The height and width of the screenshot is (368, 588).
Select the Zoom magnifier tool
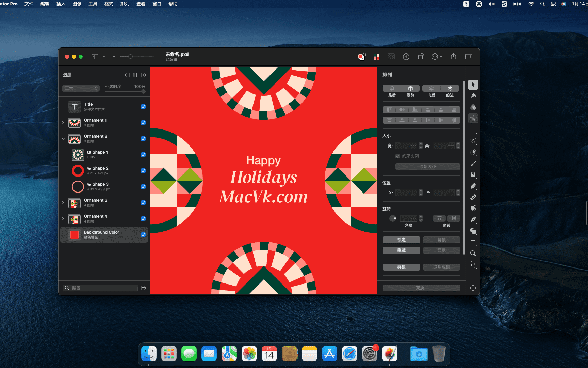click(473, 253)
